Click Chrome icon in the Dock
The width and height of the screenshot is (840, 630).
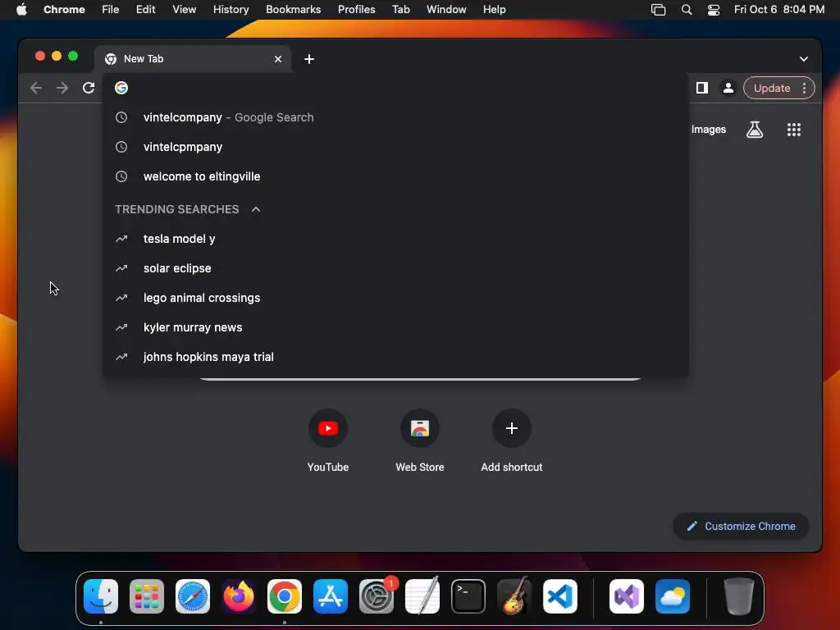tap(285, 596)
